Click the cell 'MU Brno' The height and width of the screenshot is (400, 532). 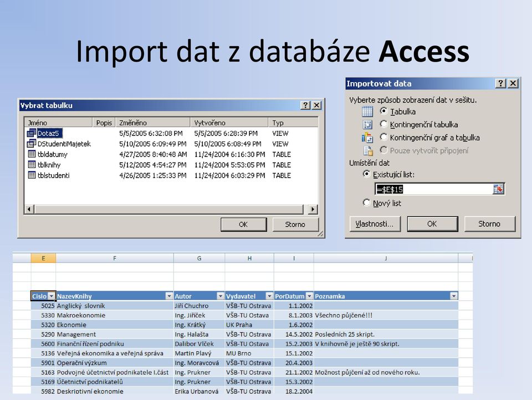point(249,353)
